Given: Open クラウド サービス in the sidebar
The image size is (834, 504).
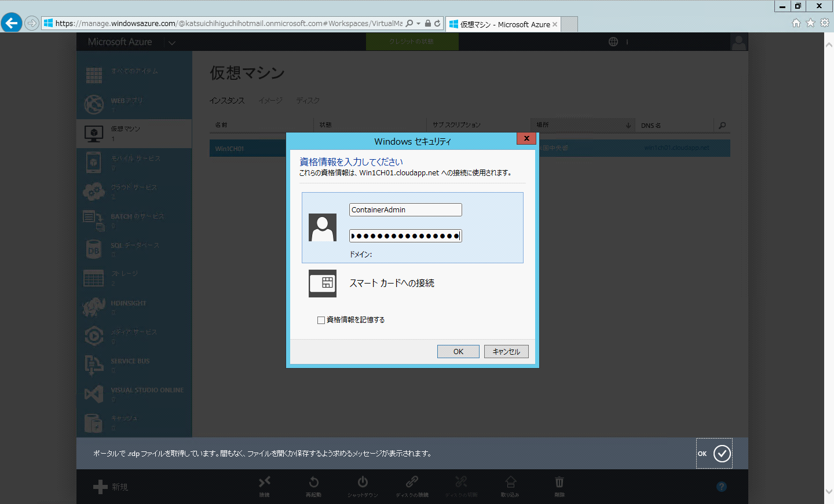Looking at the screenshot, I should [x=134, y=192].
